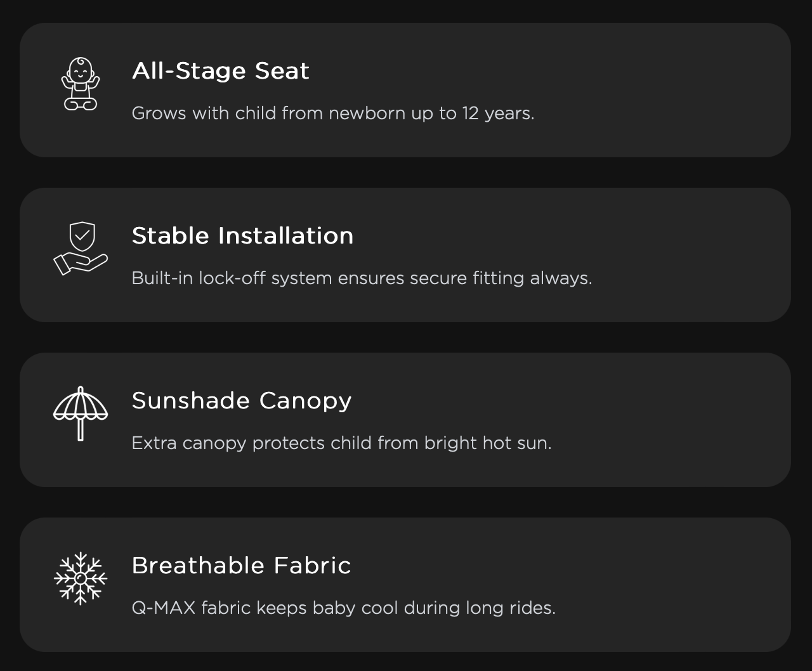
Task: Click the Stable Installation title
Action: (x=242, y=236)
